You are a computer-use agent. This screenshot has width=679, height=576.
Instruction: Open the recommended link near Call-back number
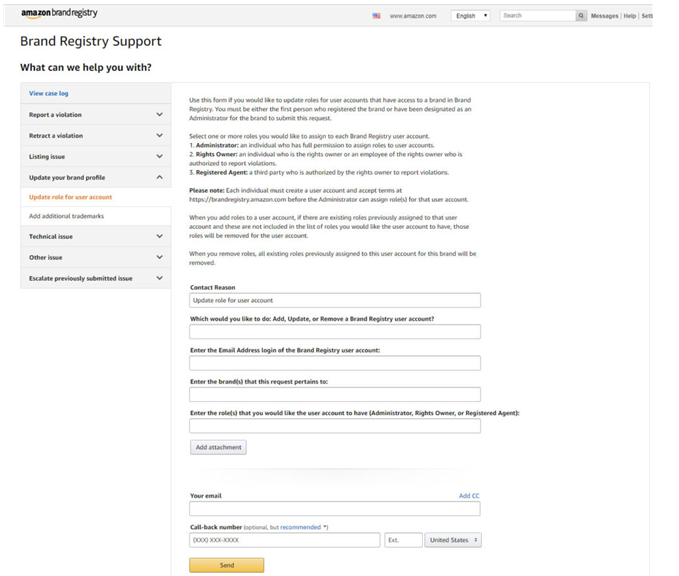point(301,527)
